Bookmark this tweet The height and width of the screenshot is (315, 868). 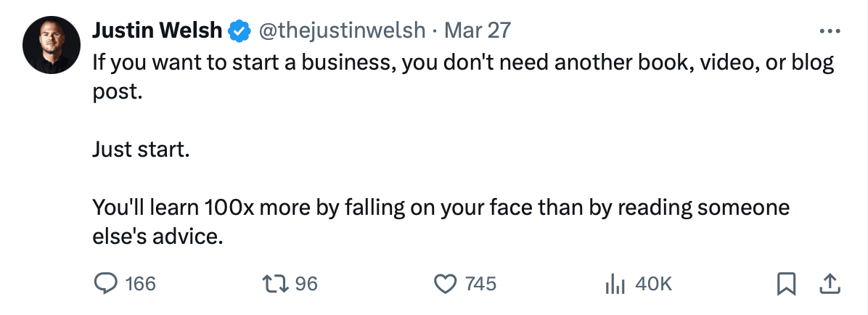785,284
